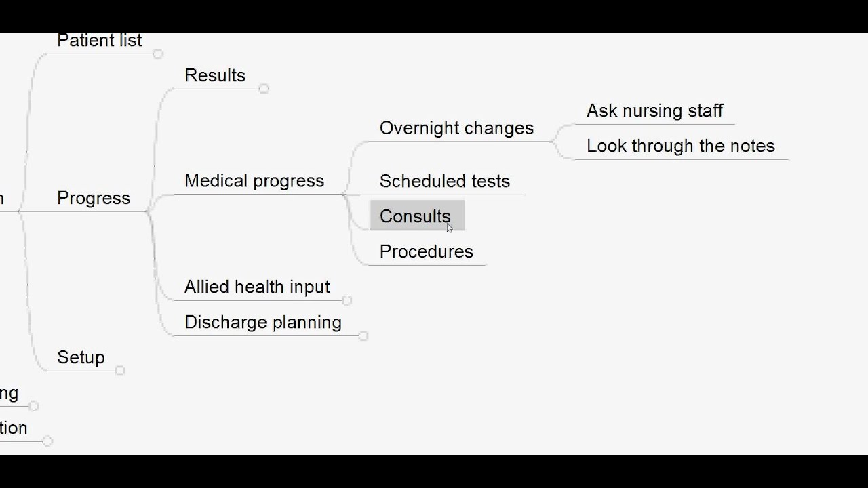Expand the Allied health input node circle
The width and height of the screenshot is (868, 488).
[347, 300]
